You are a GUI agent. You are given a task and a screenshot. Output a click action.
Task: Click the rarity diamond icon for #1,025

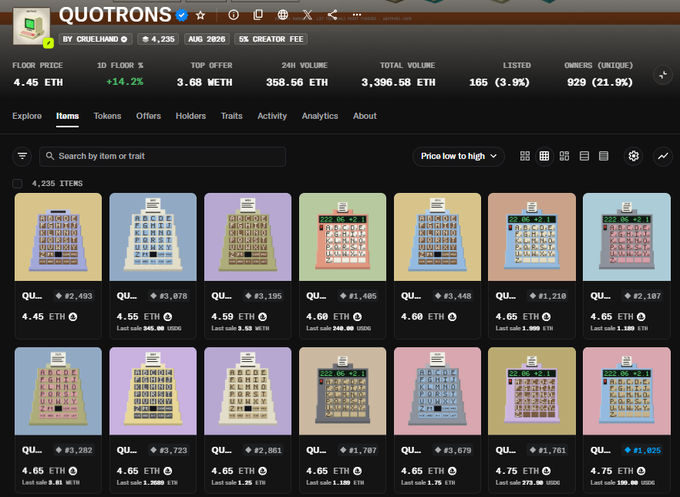(627, 450)
